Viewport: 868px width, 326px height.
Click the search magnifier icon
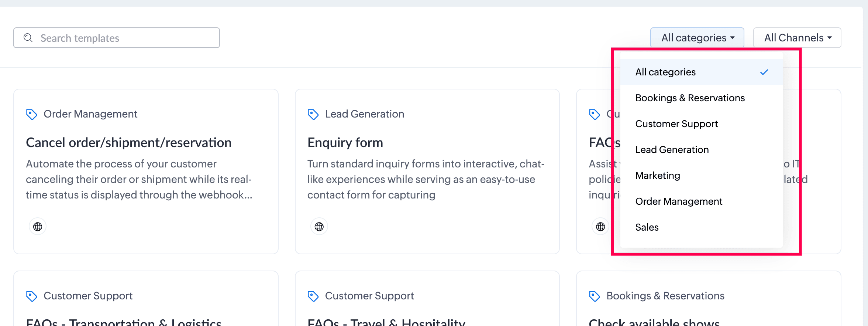[28, 38]
